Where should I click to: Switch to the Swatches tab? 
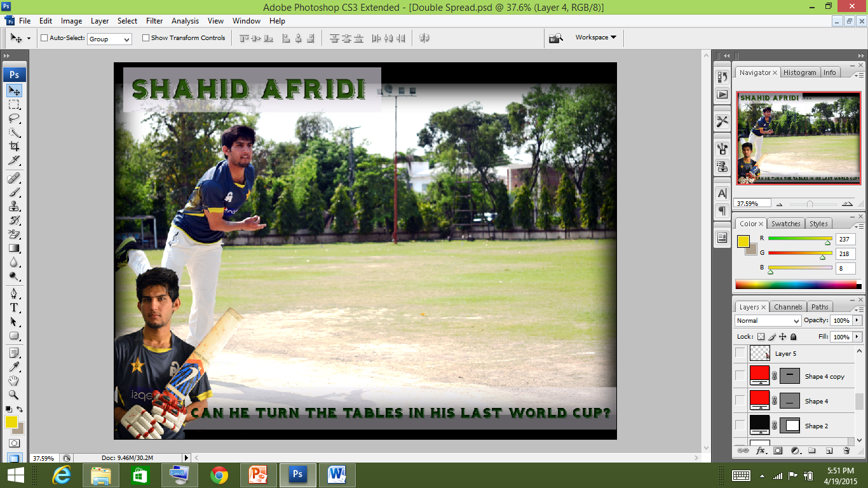tap(785, 224)
